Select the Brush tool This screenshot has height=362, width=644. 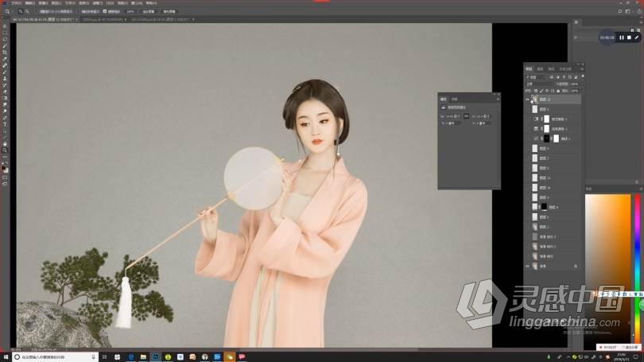[x=5, y=72]
